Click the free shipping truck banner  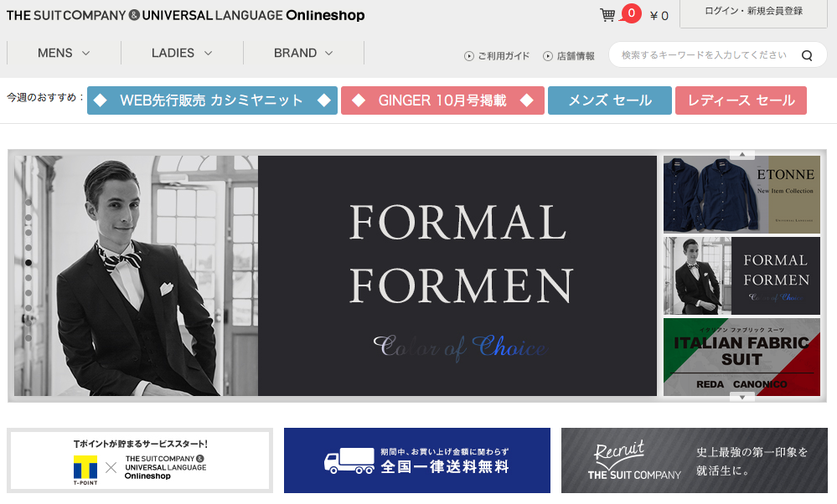417,460
